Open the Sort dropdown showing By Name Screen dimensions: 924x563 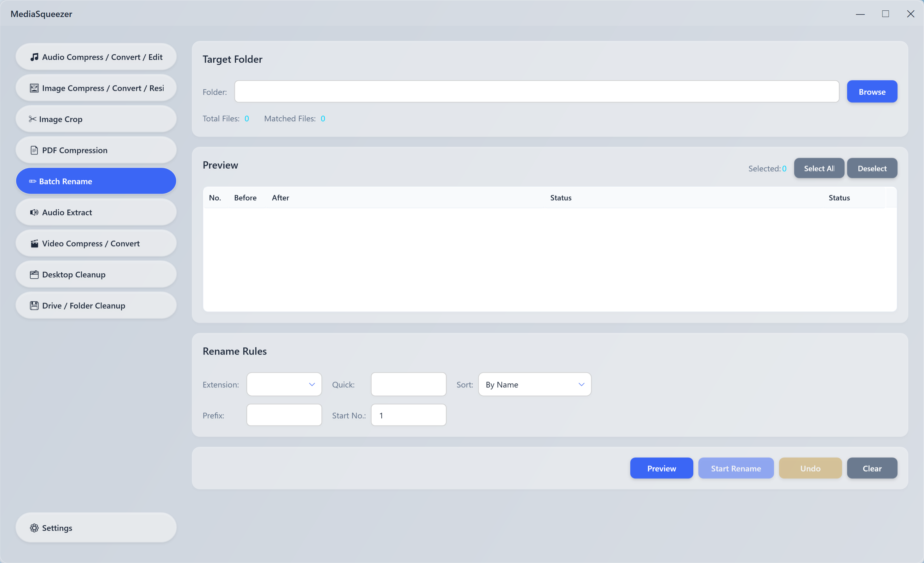[x=534, y=384]
